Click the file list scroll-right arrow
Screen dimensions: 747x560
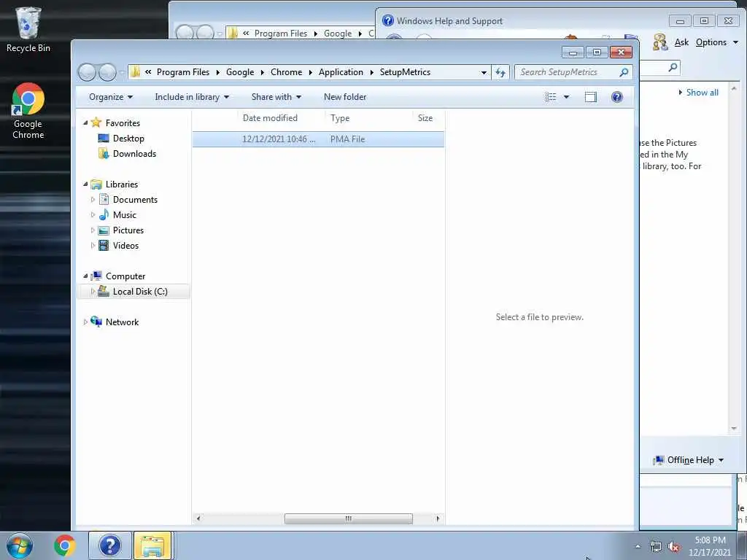[x=438, y=518]
